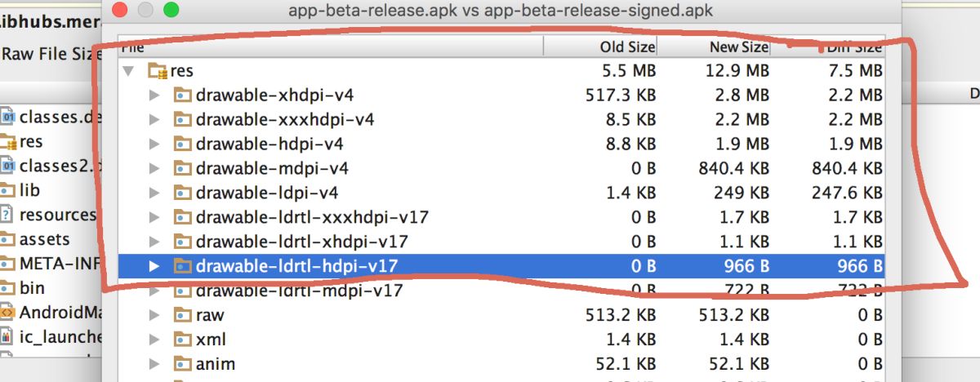Click the 840.4 KB new size value
Viewport: 980px width, 382px height.
tap(734, 169)
